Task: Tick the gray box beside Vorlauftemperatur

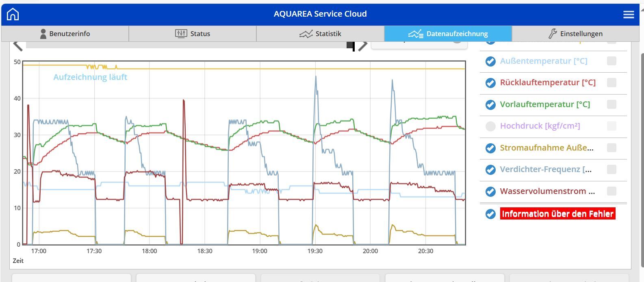Action: point(611,104)
